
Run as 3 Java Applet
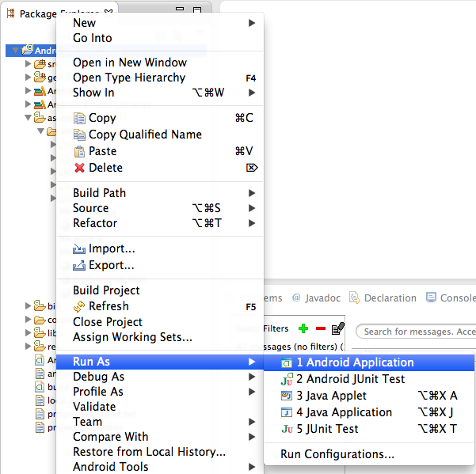pos(369,396)
